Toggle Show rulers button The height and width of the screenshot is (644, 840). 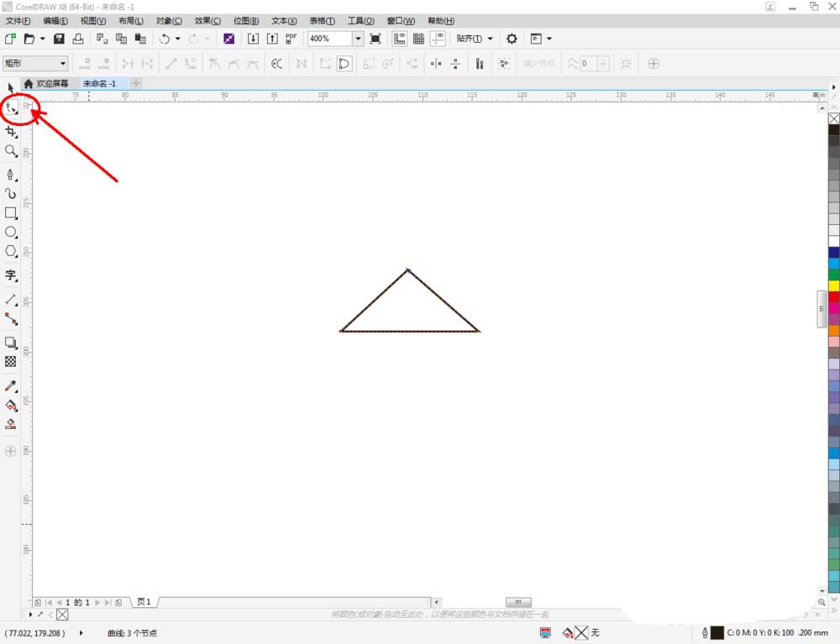pyautogui.click(x=399, y=39)
